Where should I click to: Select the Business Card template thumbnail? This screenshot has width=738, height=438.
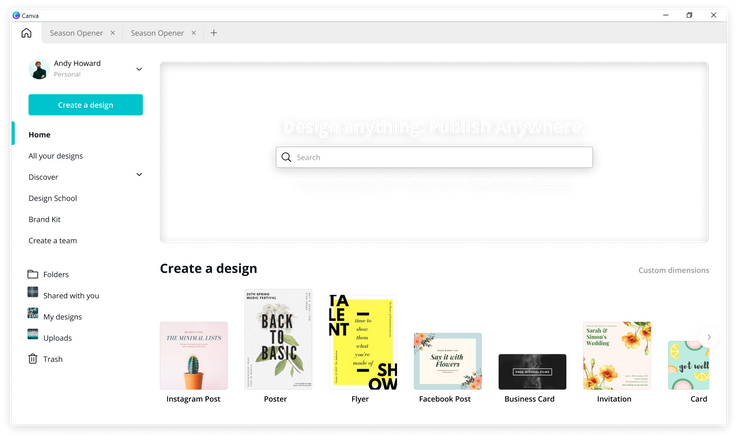pos(532,372)
